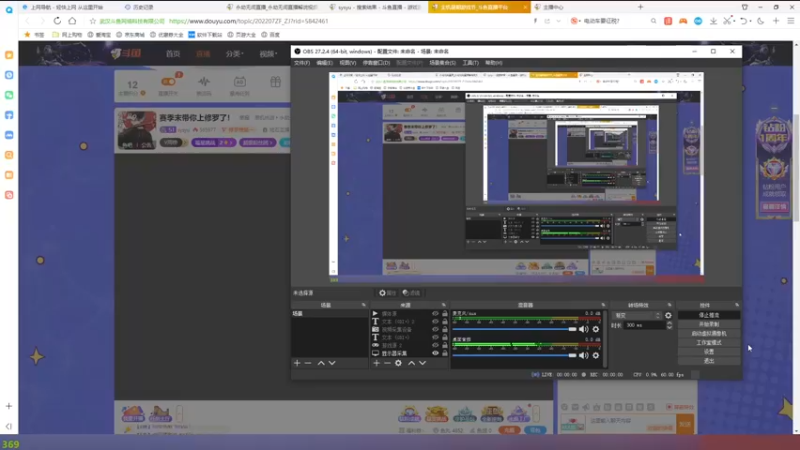The image size is (800, 450).
Task: Open OBS Edit menu
Action: [324, 63]
